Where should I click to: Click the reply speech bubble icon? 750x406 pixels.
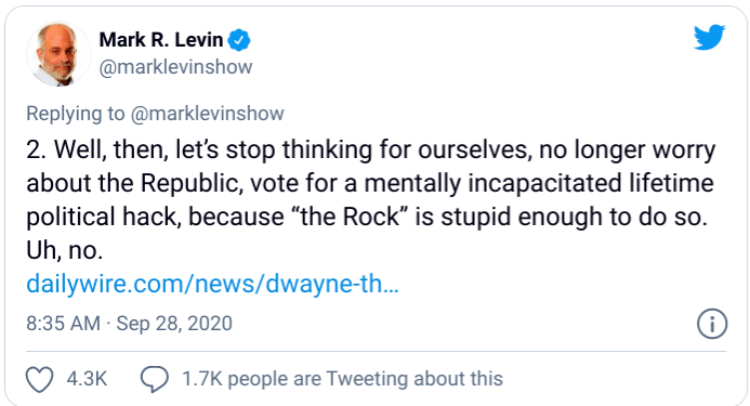[x=153, y=379]
